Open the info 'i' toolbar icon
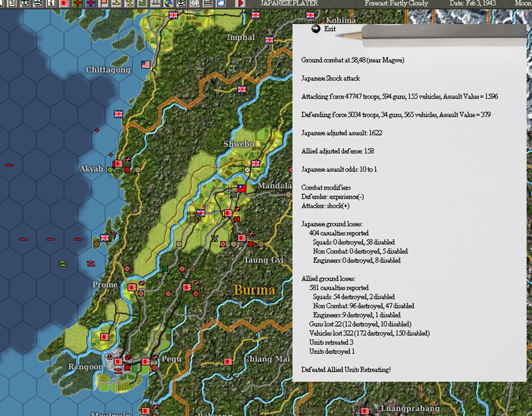 51,4
